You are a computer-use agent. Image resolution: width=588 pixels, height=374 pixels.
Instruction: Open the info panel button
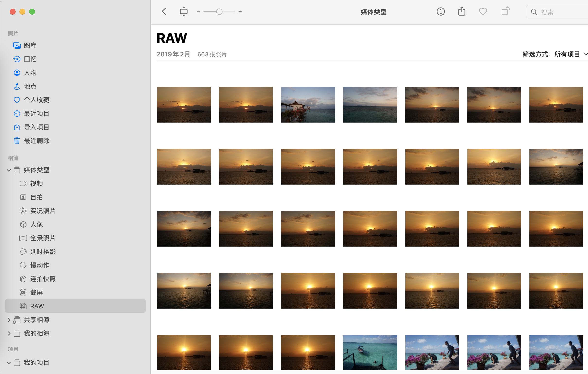[x=440, y=11]
